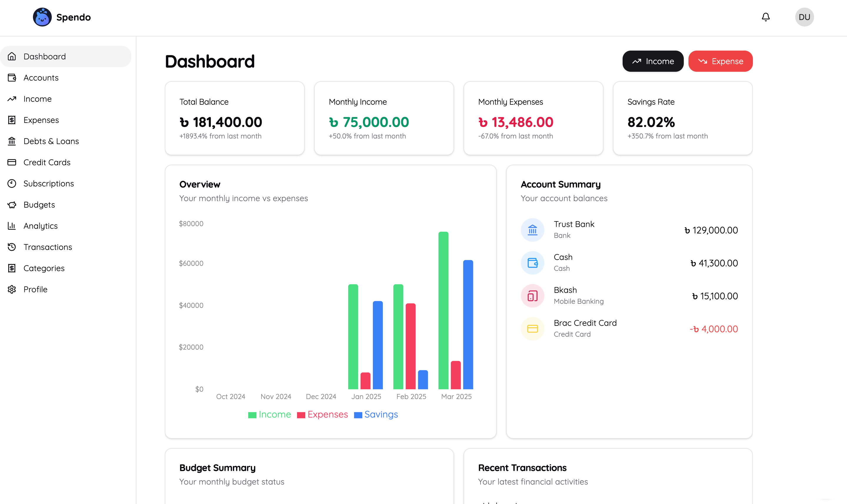
Task: Hide the Savings series via legend
Action: (376, 414)
